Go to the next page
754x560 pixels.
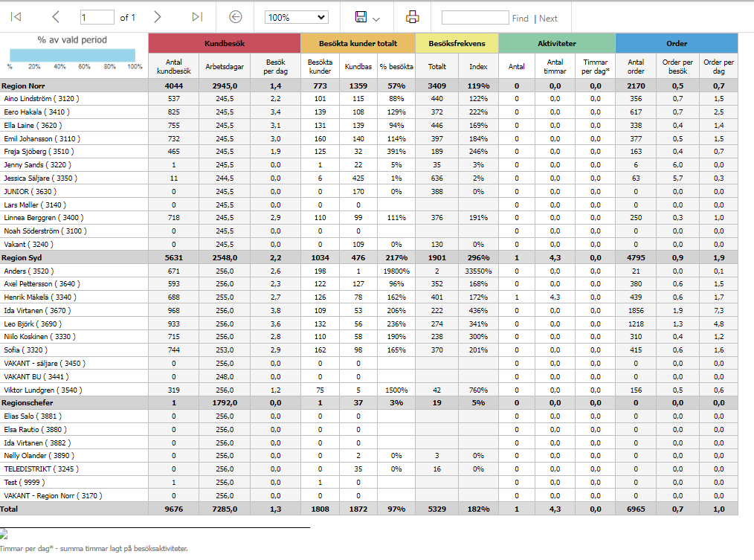(157, 17)
